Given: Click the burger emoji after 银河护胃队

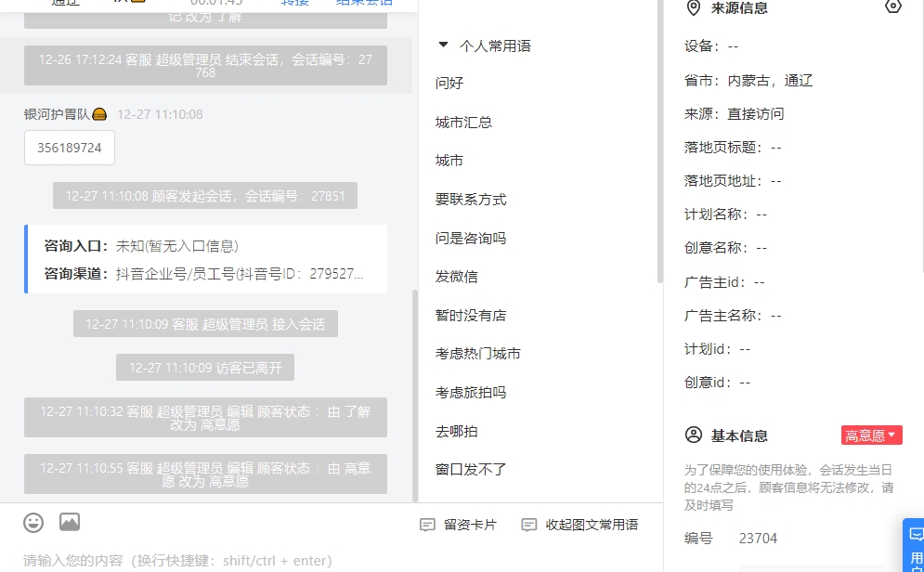Looking at the screenshot, I should (x=99, y=114).
